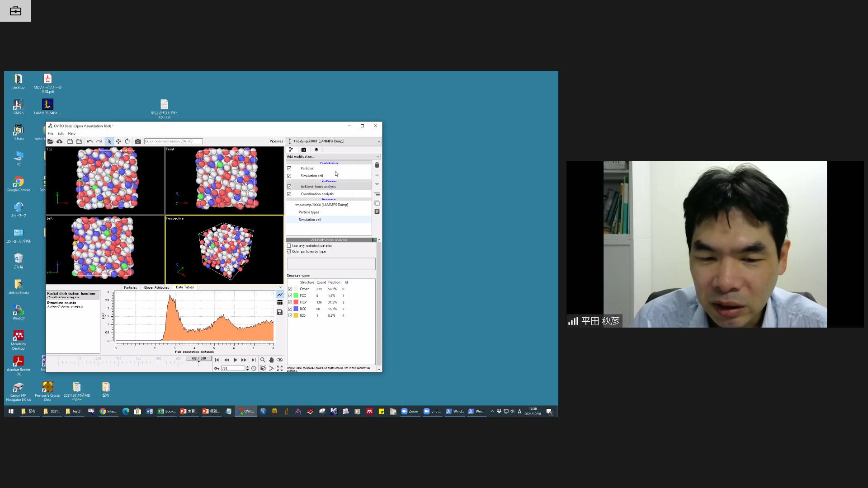Click the Zoom viewport magnifier tool
Viewport: 868px width, 488px height.
click(x=263, y=360)
